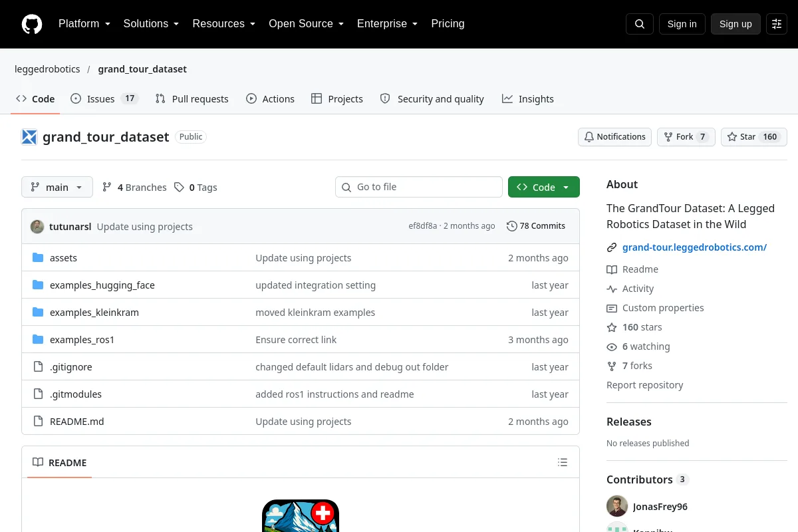This screenshot has width=798, height=532.
Task: Open the 160 stars link
Action: 634,327
